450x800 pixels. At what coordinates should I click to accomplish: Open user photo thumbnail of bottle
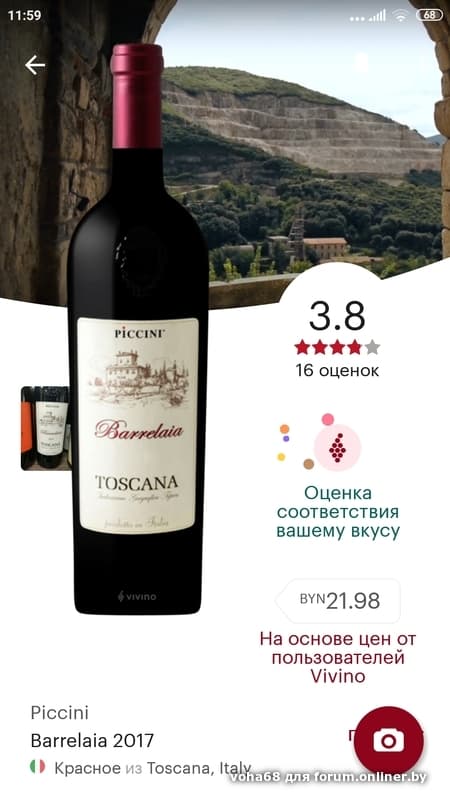pos(45,428)
